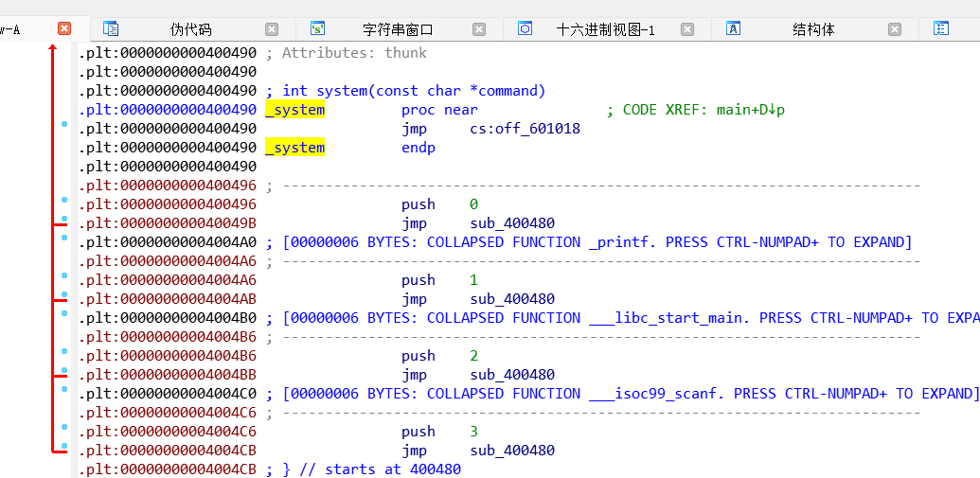Click the pseudocode tab icon

[111, 28]
